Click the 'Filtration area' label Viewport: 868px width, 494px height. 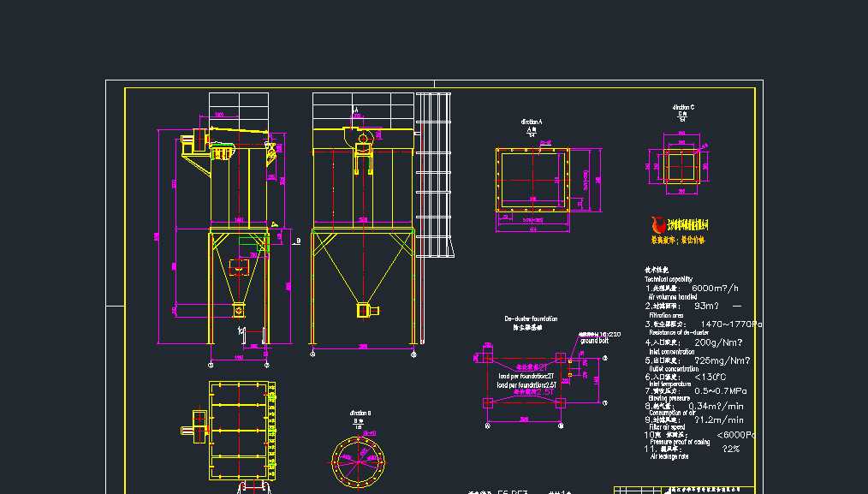click(x=666, y=316)
